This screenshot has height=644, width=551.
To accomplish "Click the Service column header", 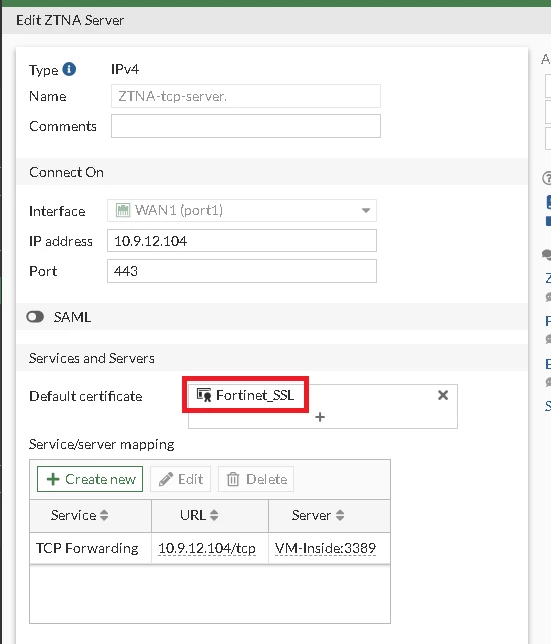I will [91, 516].
